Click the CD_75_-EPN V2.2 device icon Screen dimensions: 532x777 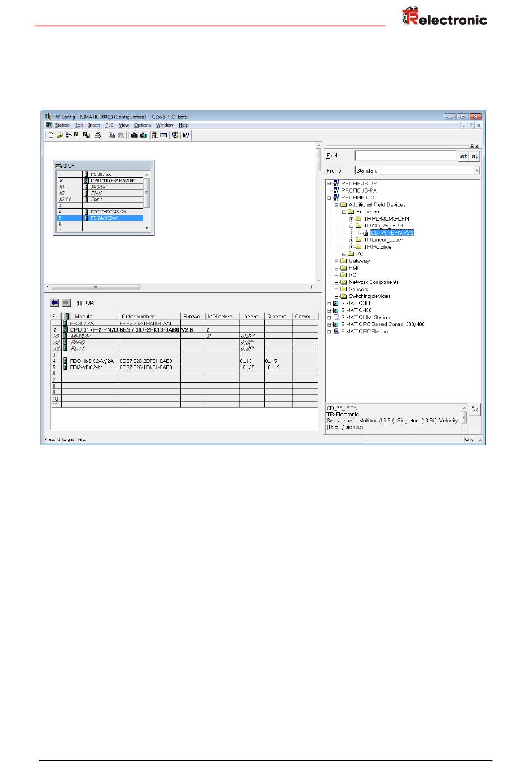click(366, 232)
